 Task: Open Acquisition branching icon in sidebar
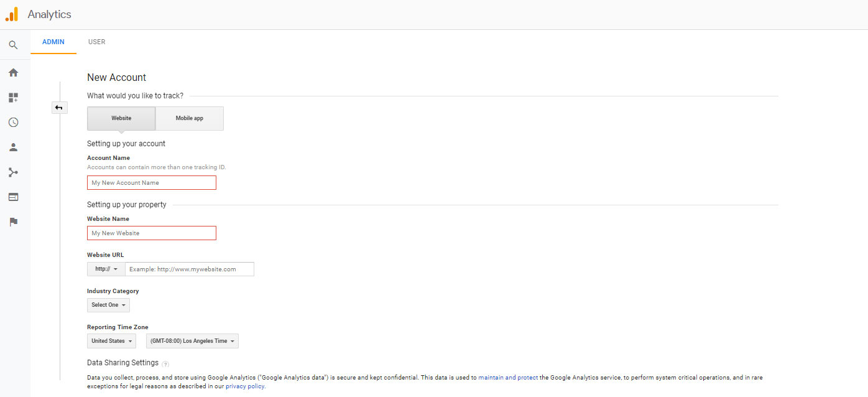pos(13,172)
